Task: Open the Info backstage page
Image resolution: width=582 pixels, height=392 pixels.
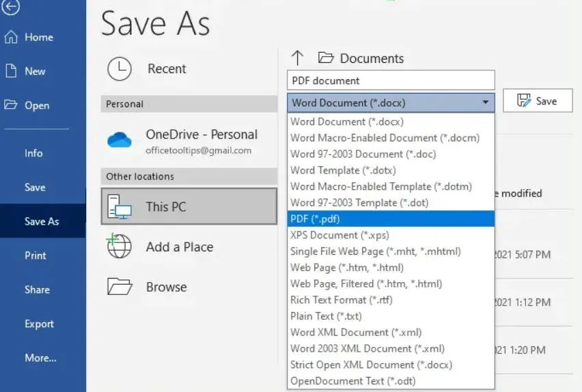Action: [x=33, y=153]
